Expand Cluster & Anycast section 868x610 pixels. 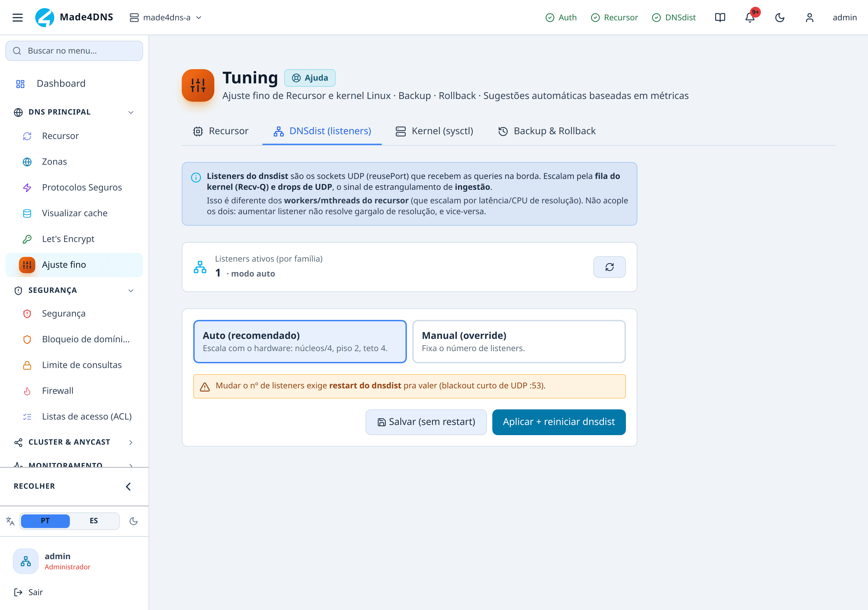(74, 442)
